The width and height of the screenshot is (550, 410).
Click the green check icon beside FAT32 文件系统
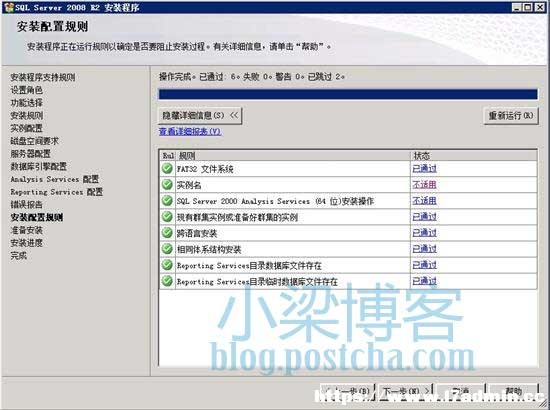click(167, 169)
